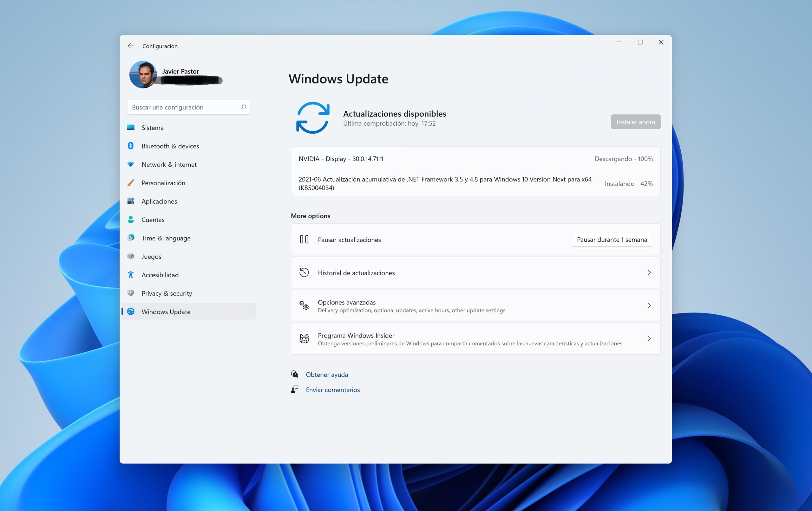Image resolution: width=812 pixels, height=511 pixels.
Task: Click the Personalización paintbrush icon
Action: (130, 182)
